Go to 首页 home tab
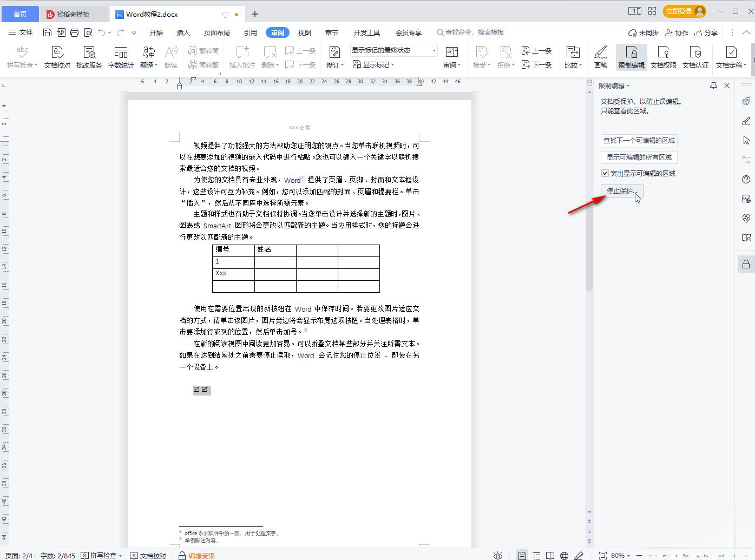Viewport: 755px width, 560px height. (x=20, y=14)
